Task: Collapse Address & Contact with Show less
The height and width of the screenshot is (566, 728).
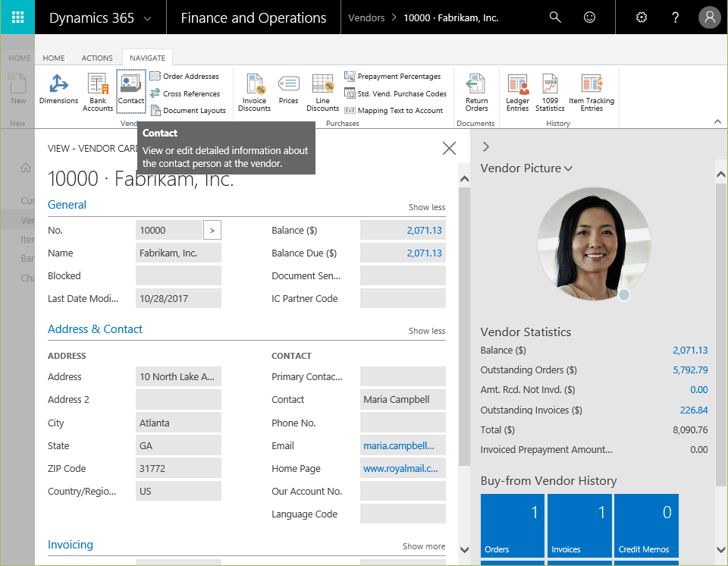Action: point(427,331)
